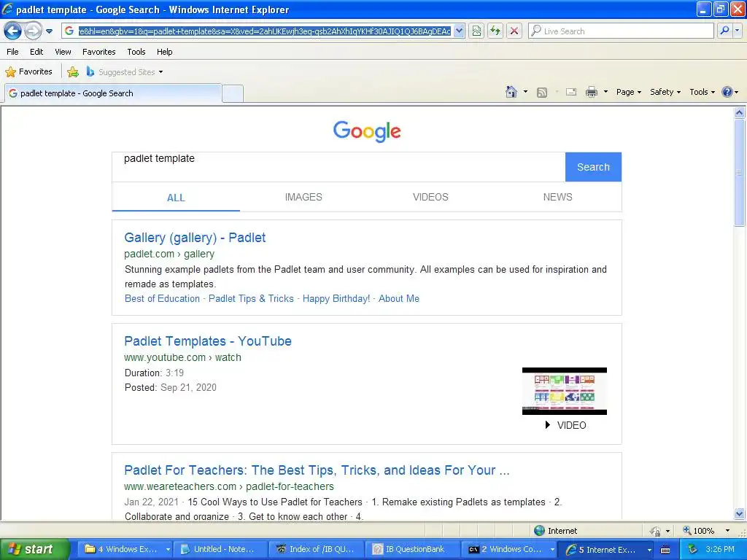Switch to the VIDEOS tab
Image resolution: width=747 pixels, height=560 pixels.
[x=430, y=197]
